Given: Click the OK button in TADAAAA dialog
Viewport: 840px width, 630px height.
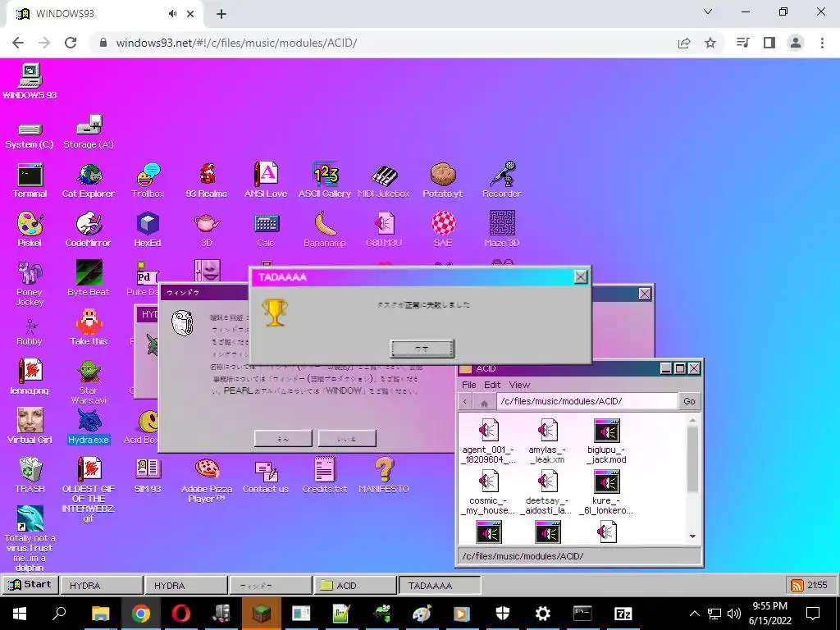Looking at the screenshot, I should 422,349.
